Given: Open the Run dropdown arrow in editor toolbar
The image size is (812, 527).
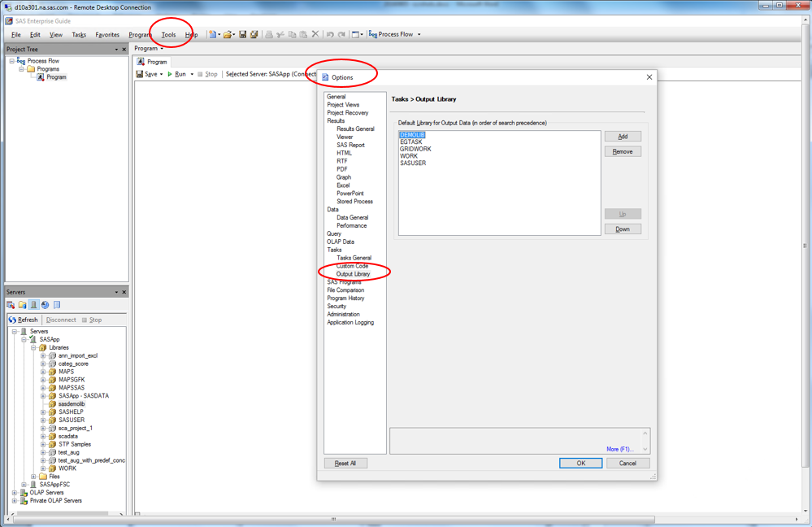Looking at the screenshot, I should click(x=192, y=74).
